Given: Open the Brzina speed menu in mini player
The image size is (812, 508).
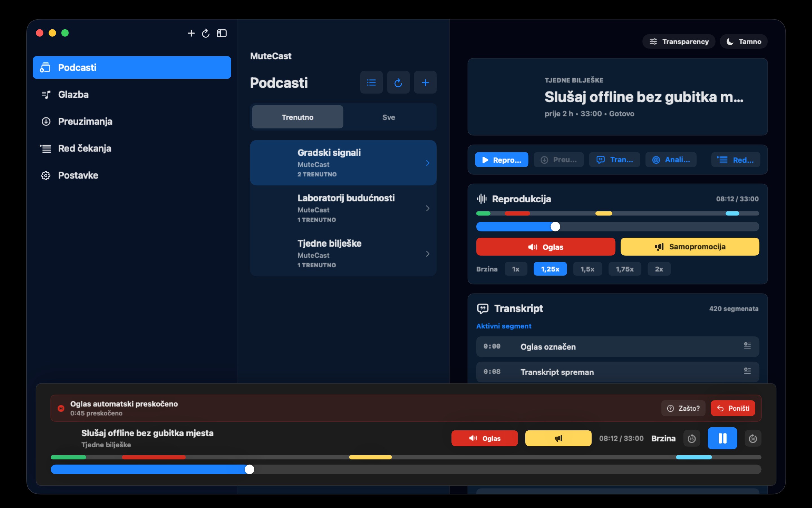Looking at the screenshot, I should pyautogui.click(x=663, y=438).
